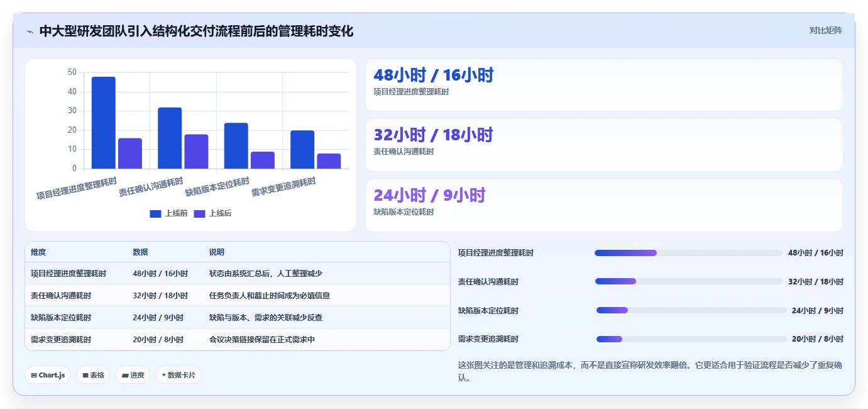Open the Chart.js chip
The width and height of the screenshot is (868, 409).
point(48,375)
